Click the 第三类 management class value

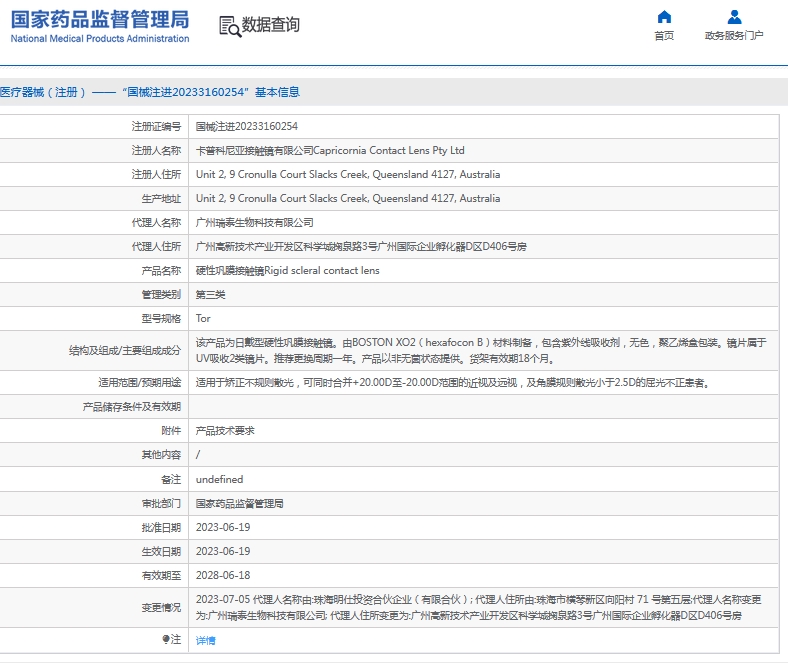coord(210,295)
